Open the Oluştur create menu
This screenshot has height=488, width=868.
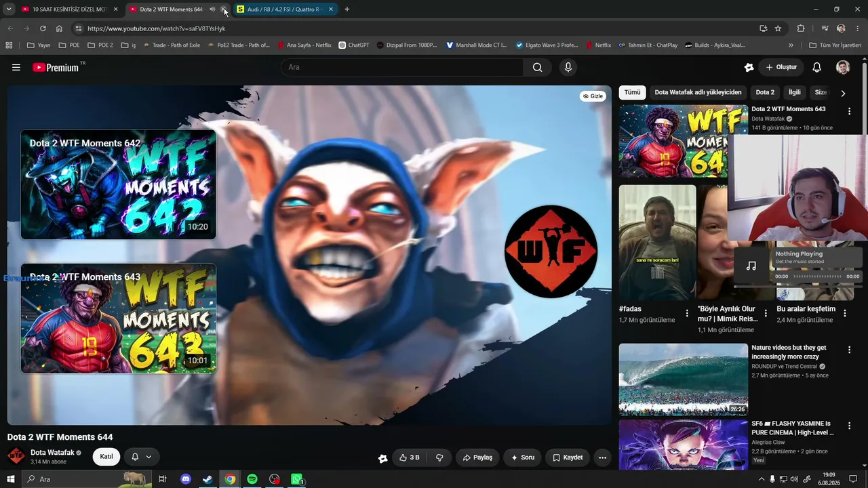tap(781, 67)
